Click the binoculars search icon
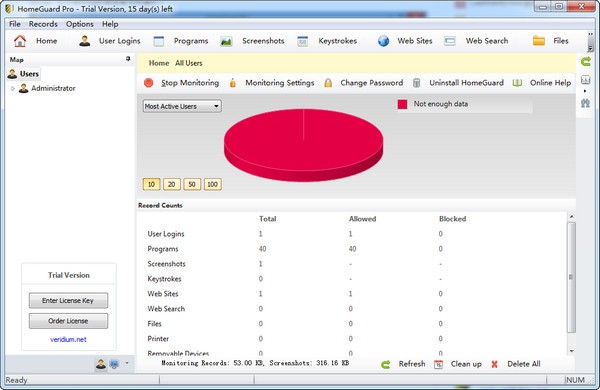 [x=585, y=103]
